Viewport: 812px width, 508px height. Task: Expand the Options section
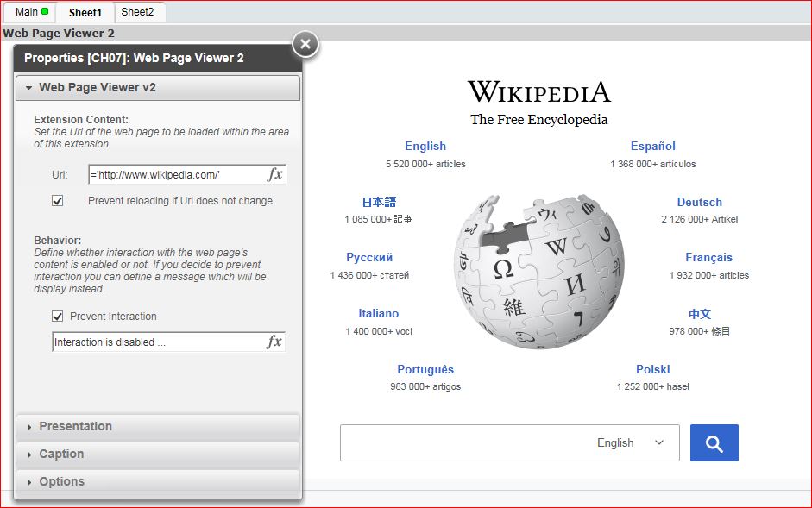158,481
